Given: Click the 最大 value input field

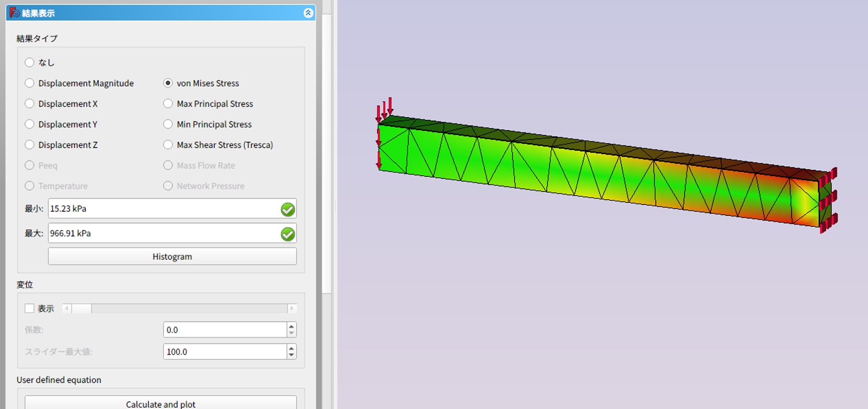Looking at the screenshot, I should point(163,233).
